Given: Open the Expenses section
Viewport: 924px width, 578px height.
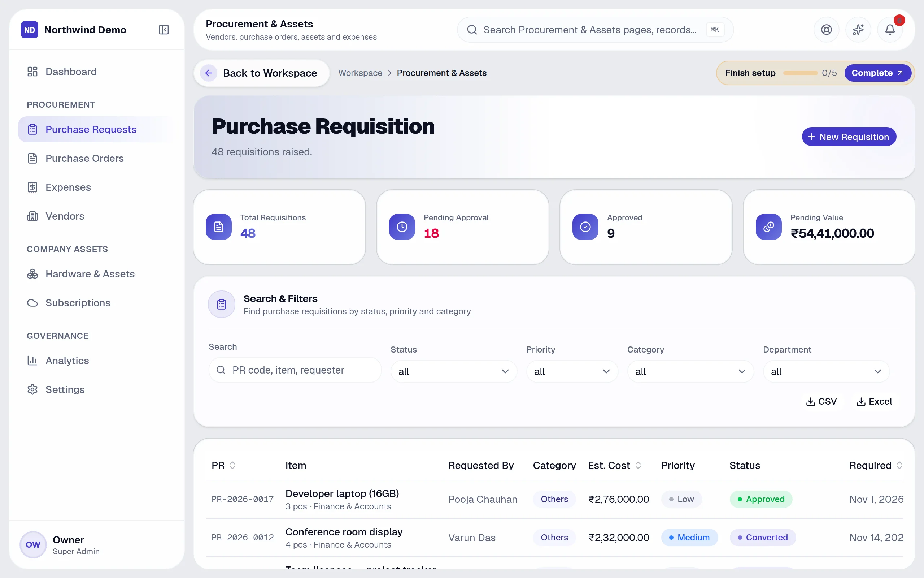Looking at the screenshot, I should [96, 187].
